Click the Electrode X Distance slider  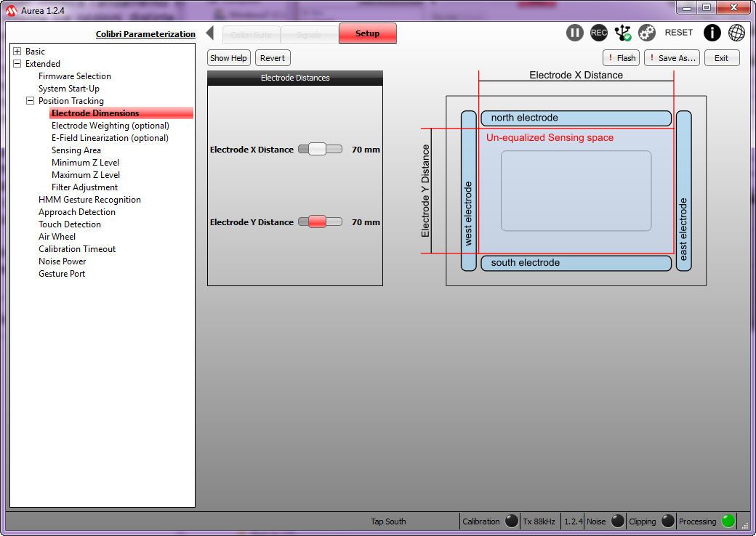(x=320, y=150)
